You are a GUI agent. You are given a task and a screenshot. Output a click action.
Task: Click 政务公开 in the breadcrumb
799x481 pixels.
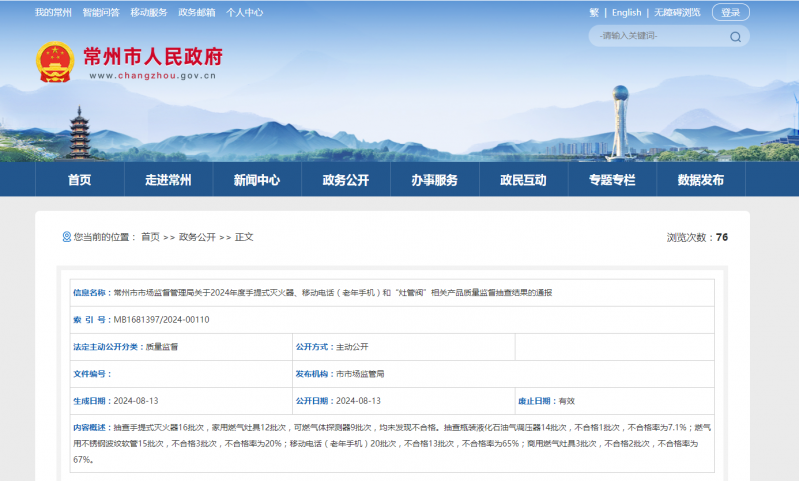197,237
